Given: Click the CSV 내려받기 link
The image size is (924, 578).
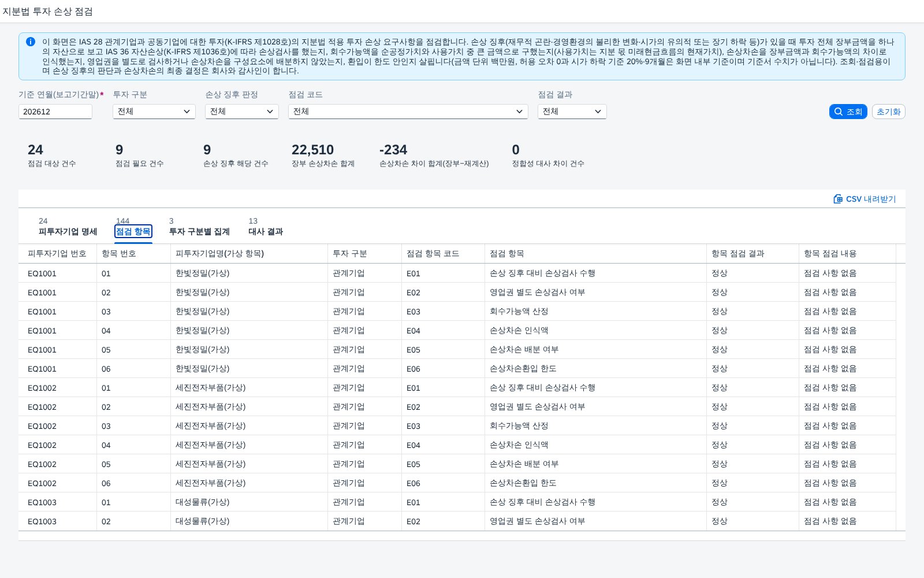Looking at the screenshot, I should click(x=865, y=199).
